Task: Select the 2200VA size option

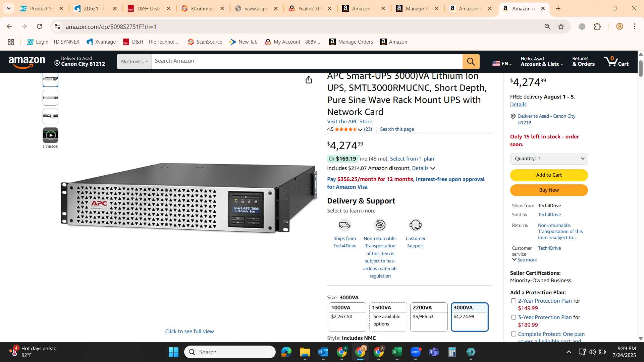Action: tap(429, 317)
